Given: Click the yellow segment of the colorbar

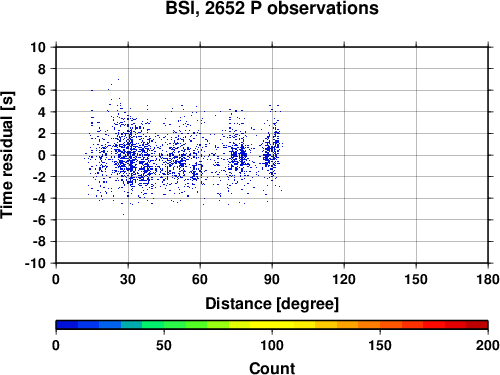Looking at the screenshot, I should [x=272, y=325].
